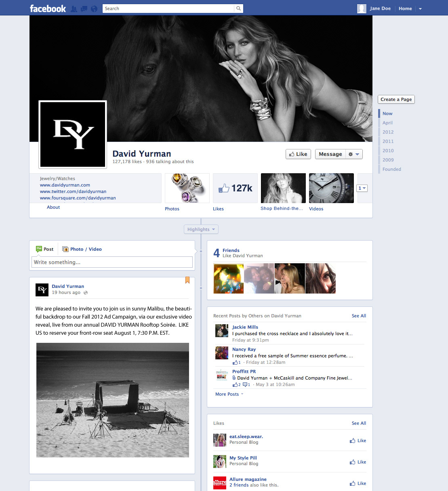The image size is (448, 491).
Task: Click the Write something field
Action: click(112, 262)
